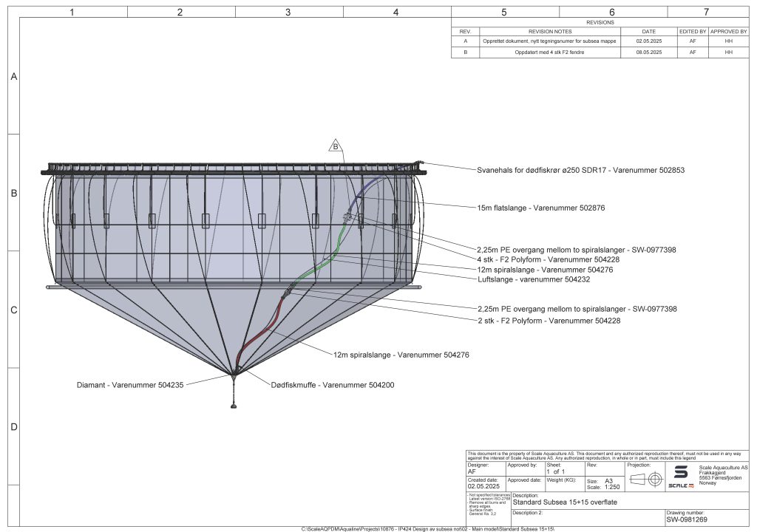Click the 'Description 2:' field
Screen dimensions: 757x532
point(588,517)
